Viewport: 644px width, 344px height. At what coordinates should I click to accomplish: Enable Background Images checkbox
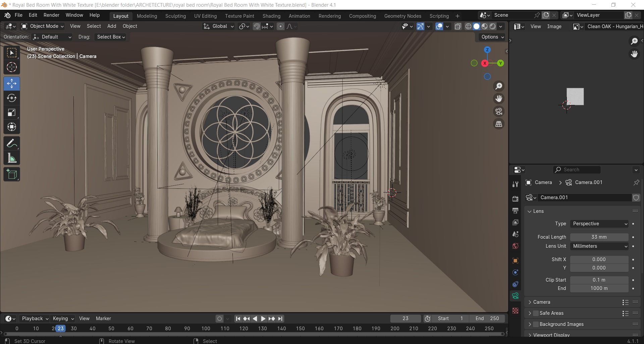pos(536,324)
